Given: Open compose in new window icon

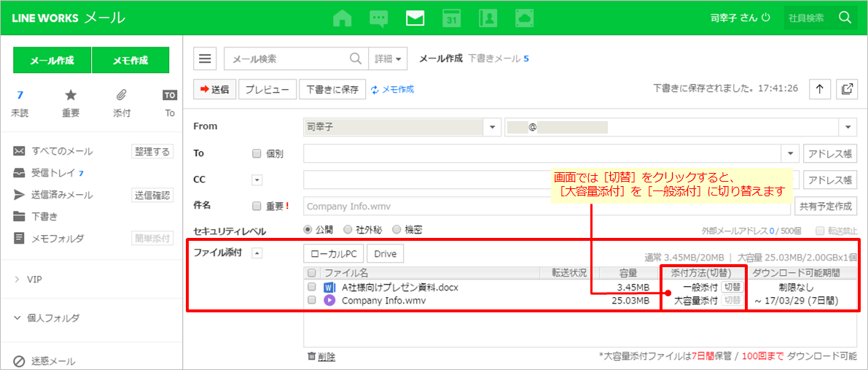Looking at the screenshot, I should (x=847, y=89).
